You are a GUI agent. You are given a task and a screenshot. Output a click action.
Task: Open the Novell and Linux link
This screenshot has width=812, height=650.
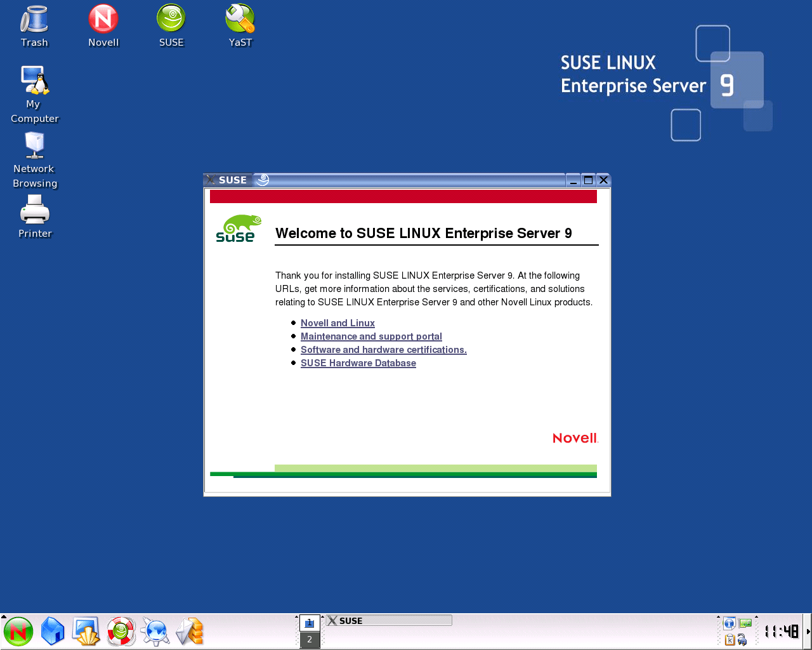(x=337, y=323)
